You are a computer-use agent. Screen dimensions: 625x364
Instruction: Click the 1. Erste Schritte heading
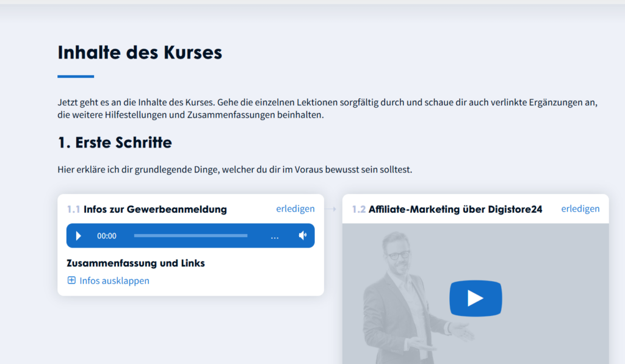pos(115,143)
